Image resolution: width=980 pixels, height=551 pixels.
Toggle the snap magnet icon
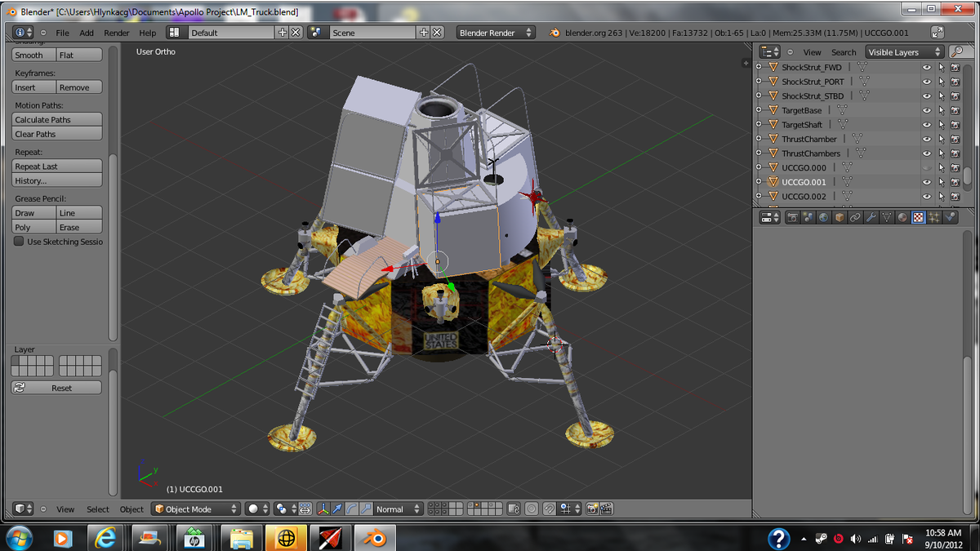[550, 509]
